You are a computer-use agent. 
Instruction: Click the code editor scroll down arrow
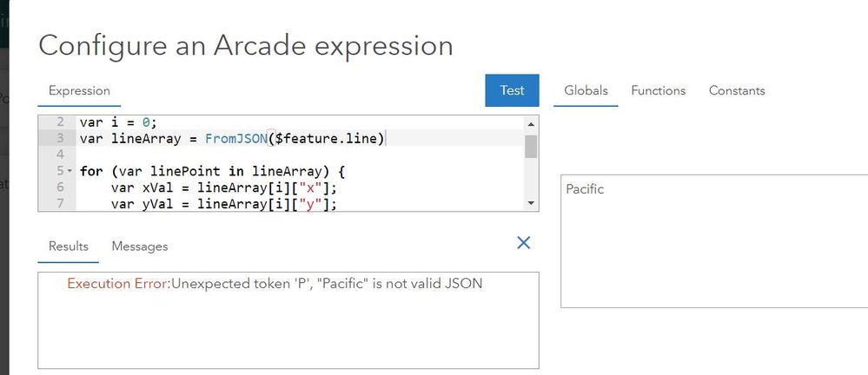point(531,203)
